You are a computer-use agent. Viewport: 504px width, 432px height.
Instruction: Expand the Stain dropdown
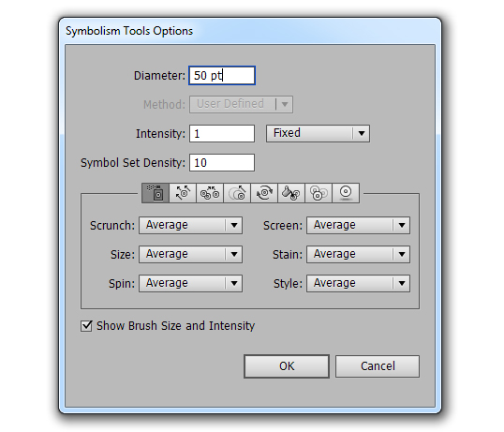(358, 254)
